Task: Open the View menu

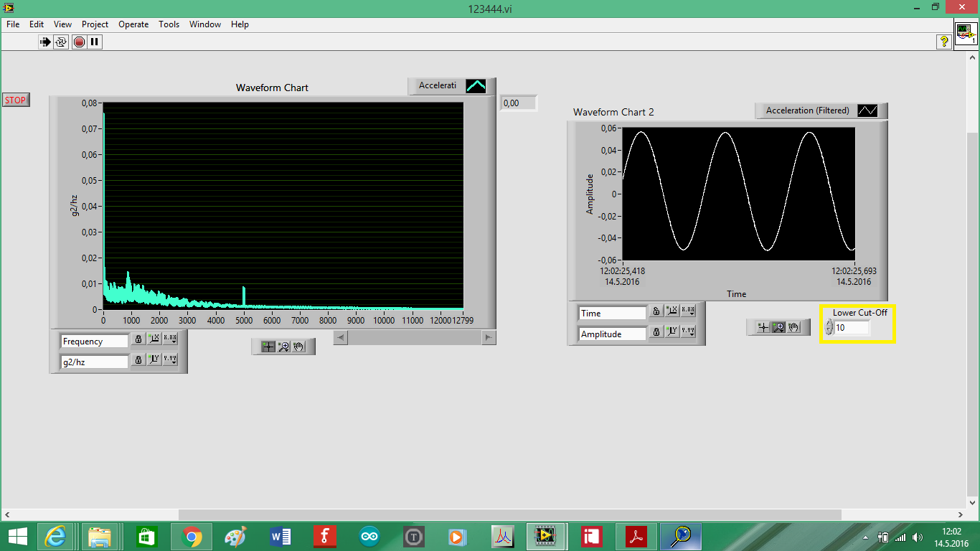Action: pos(62,24)
